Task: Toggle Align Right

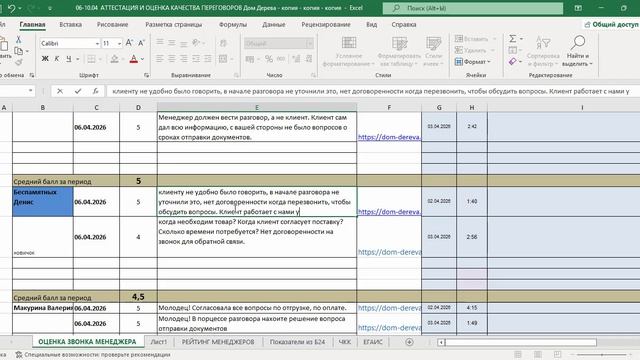Action: (x=184, y=59)
